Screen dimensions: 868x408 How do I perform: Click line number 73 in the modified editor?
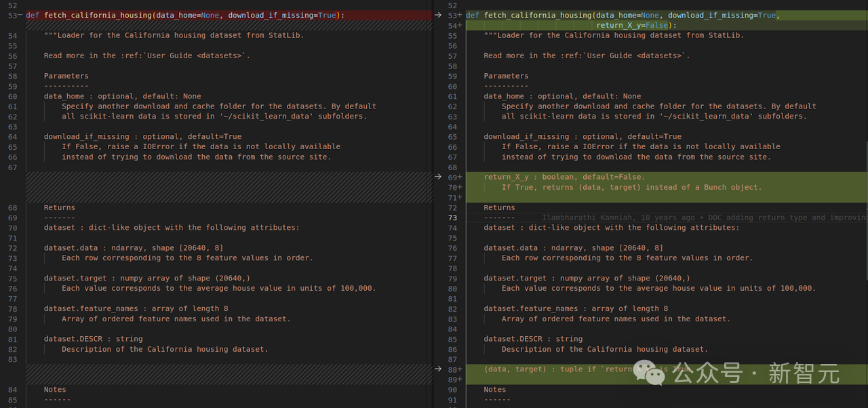(x=453, y=218)
